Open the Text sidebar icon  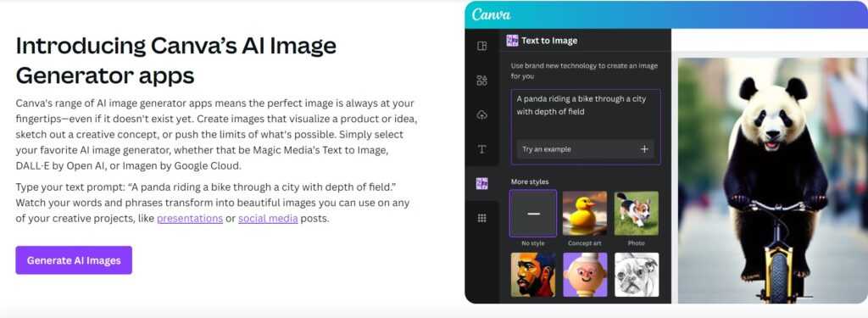pos(481,149)
